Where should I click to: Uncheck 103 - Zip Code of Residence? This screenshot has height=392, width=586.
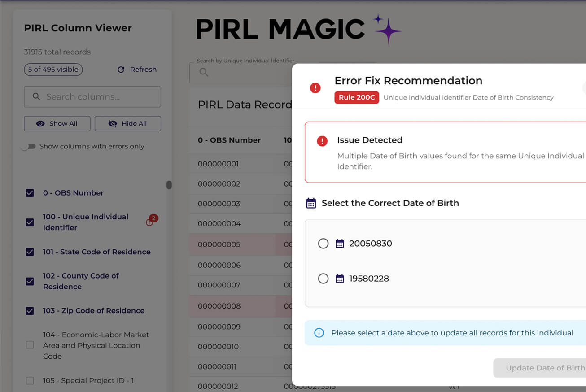click(x=30, y=311)
